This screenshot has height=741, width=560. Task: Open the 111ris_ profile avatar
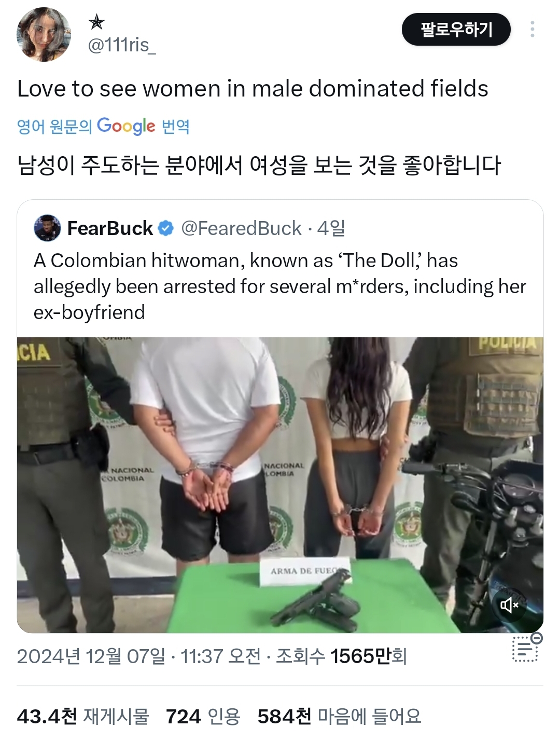pos(44,35)
